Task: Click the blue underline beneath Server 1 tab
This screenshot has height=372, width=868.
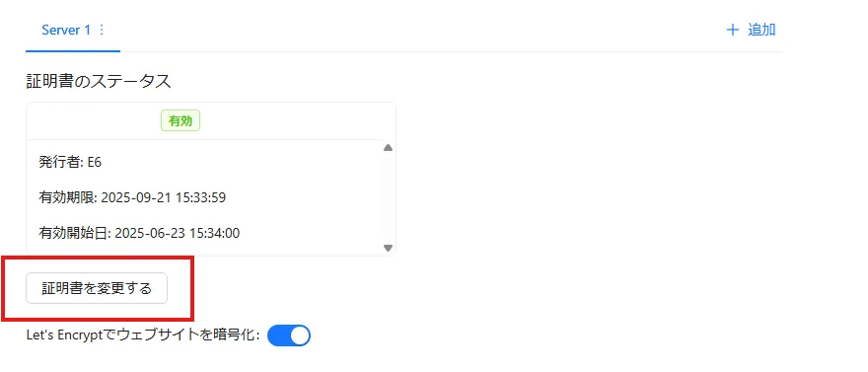Action: point(73,51)
